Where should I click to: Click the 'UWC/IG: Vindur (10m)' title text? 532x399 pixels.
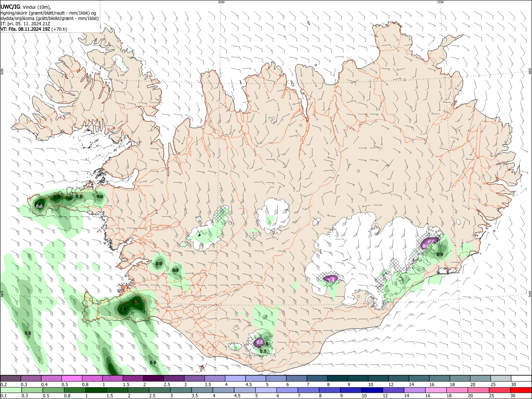(26, 7)
